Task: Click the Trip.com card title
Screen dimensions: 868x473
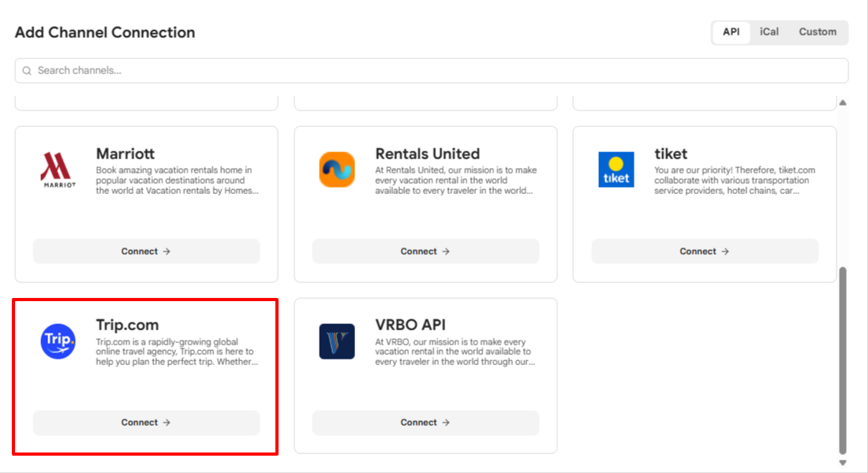Action: coord(127,325)
